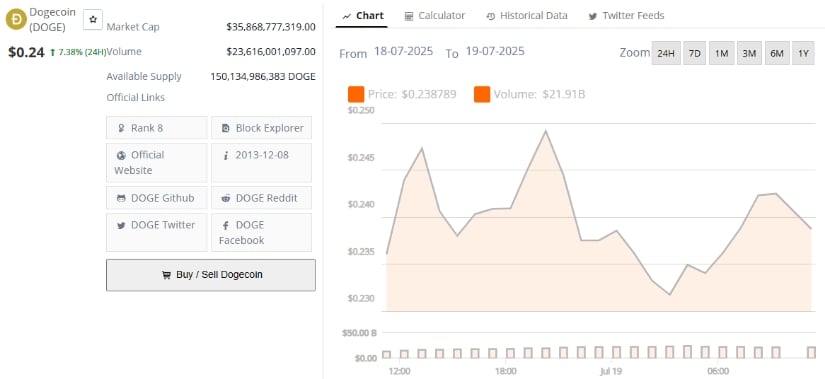This screenshot has width=825, height=379.
Task: Visit the Official Website link
Action: [x=157, y=163]
